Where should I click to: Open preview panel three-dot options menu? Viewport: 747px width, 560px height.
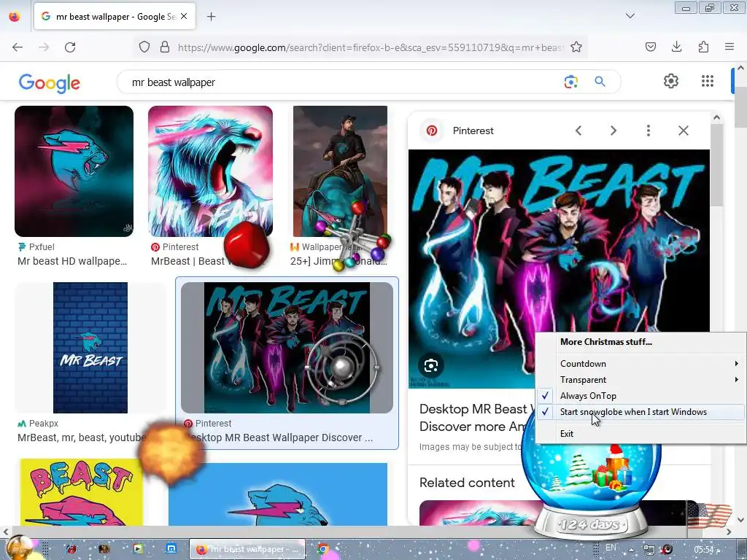coord(649,131)
